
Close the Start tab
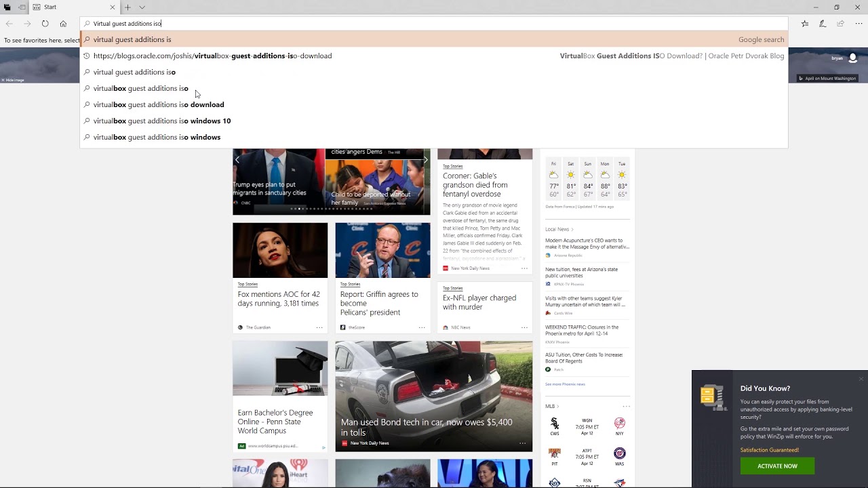(x=113, y=7)
